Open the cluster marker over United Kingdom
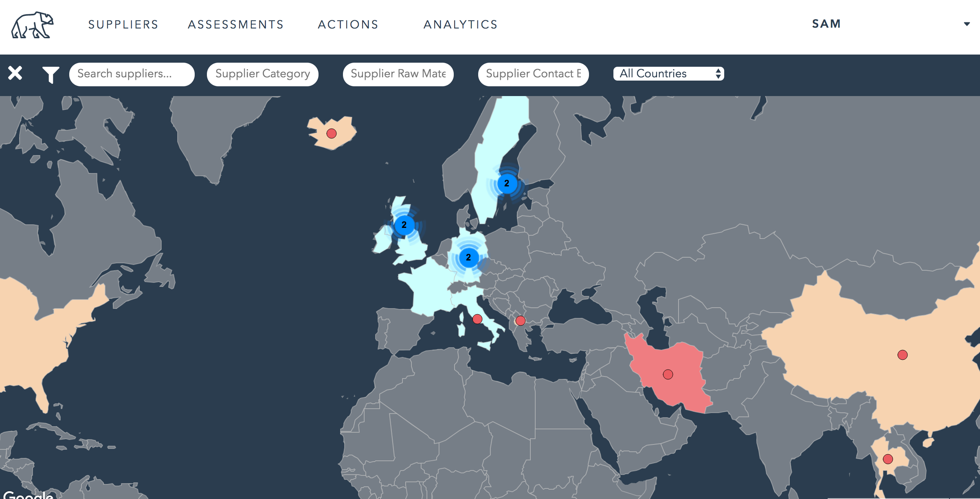 pyautogui.click(x=404, y=225)
